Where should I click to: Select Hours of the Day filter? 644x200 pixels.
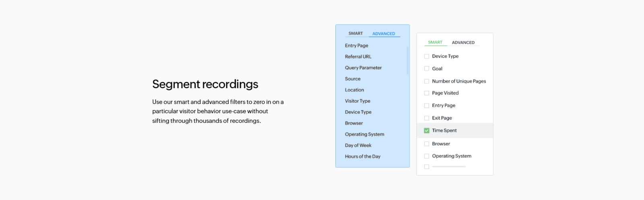363,157
